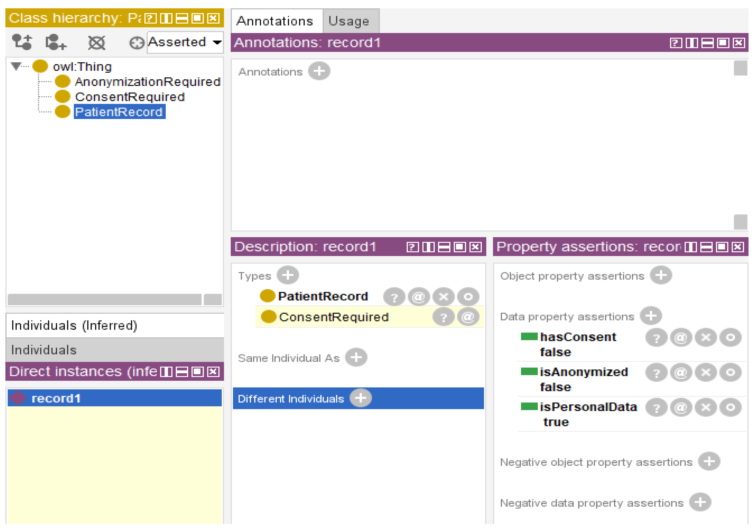Annotate the PatientRecord type via its @ icon
Viewport: 756px width, 532px height.
[x=419, y=296]
